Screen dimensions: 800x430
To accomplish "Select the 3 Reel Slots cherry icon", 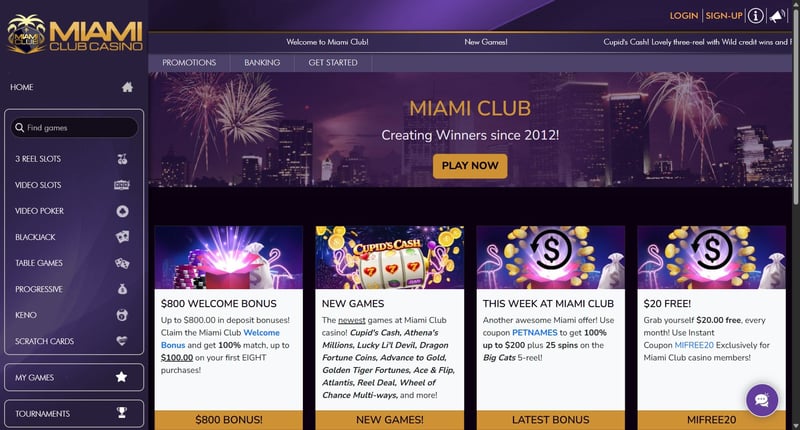I will 122,159.
